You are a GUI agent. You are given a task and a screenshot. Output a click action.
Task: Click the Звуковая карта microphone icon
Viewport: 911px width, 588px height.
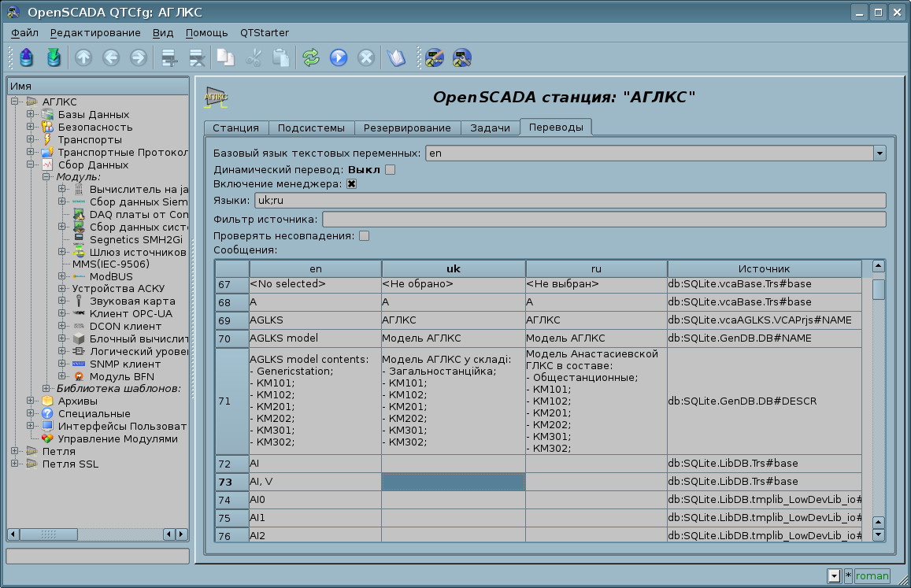(x=79, y=301)
